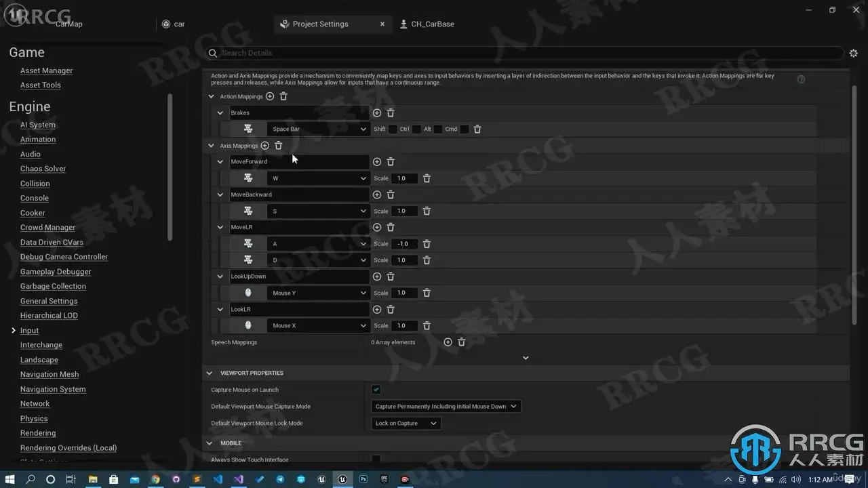Toggle Alt modifier for Brakes

coord(438,129)
